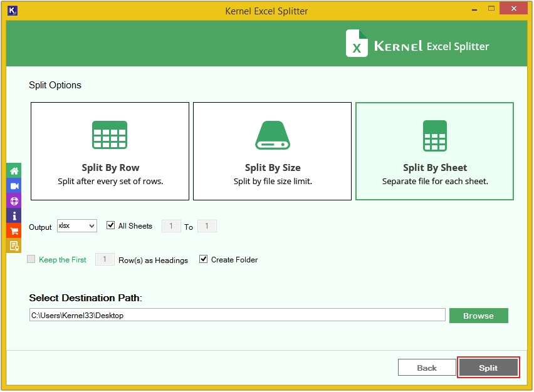Enable the Keep the First checkbox

31,259
